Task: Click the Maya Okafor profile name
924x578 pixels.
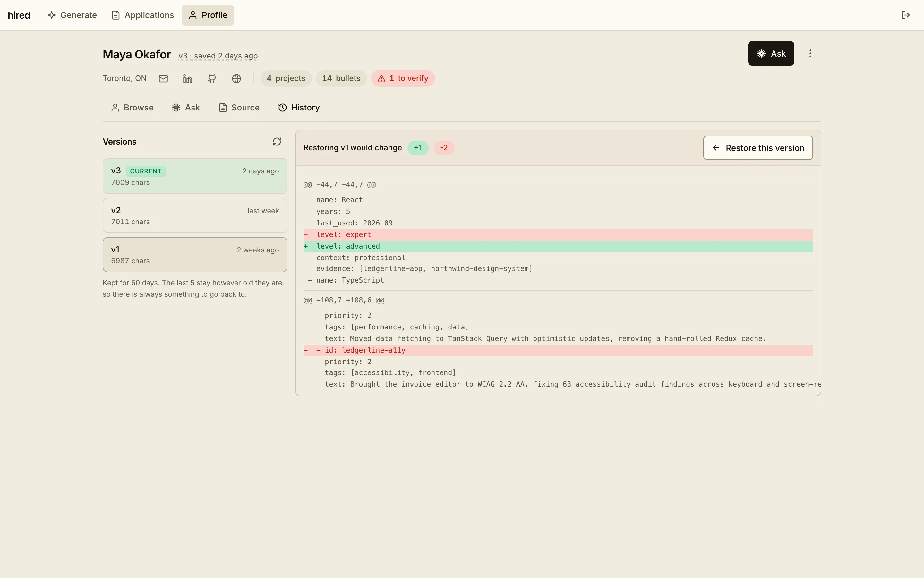Action: (137, 55)
